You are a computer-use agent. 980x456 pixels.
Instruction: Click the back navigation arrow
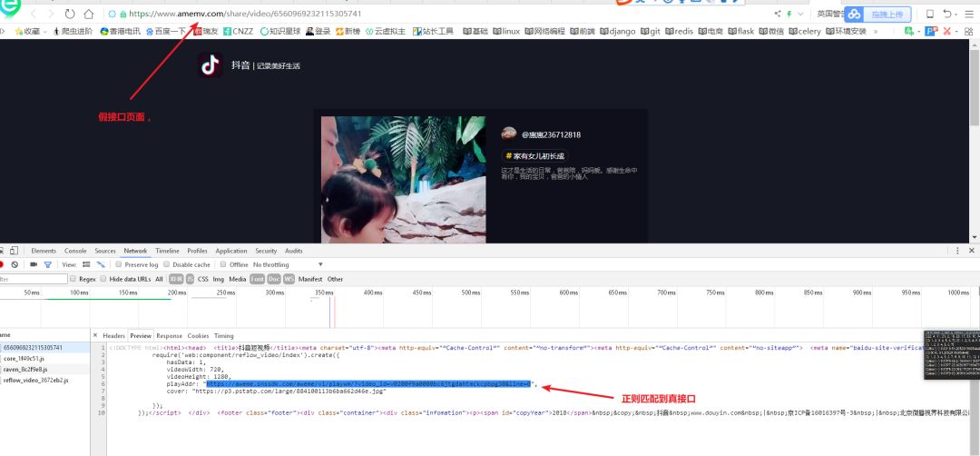point(33,14)
